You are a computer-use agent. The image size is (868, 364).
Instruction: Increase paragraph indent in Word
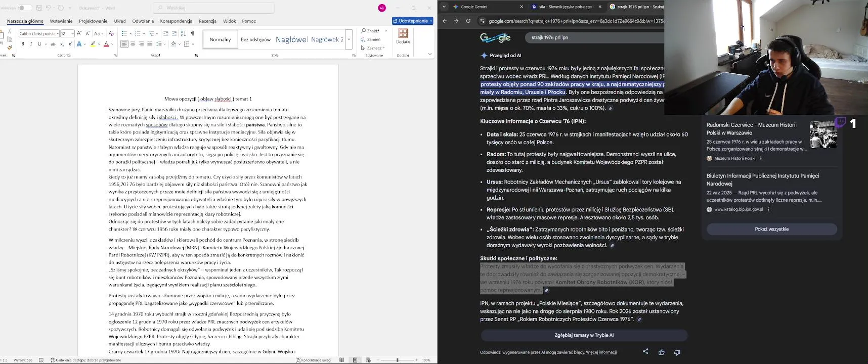pos(175,33)
